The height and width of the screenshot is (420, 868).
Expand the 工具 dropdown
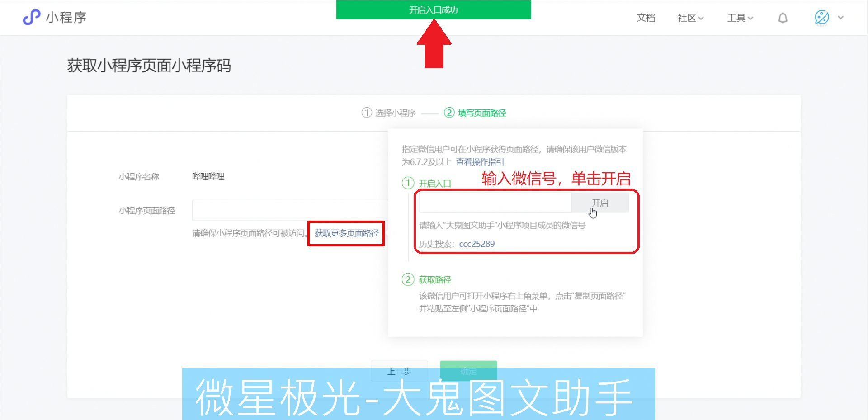tap(740, 18)
